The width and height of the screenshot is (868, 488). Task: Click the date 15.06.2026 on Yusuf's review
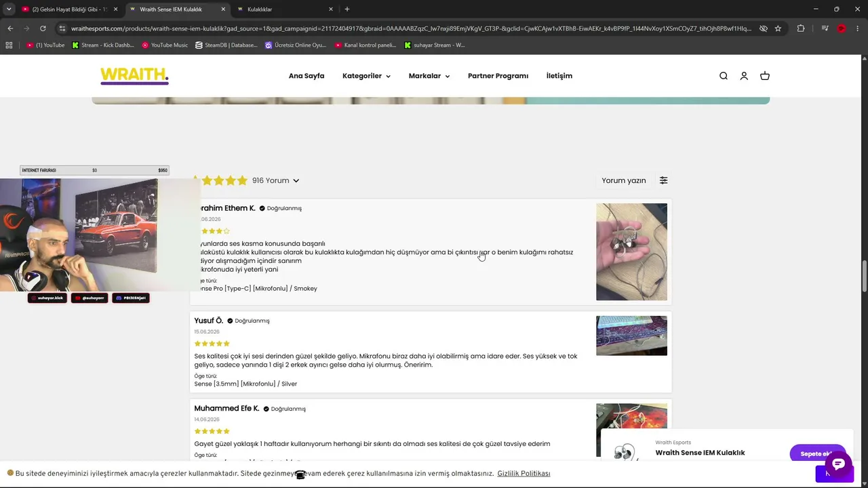[207, 331]
